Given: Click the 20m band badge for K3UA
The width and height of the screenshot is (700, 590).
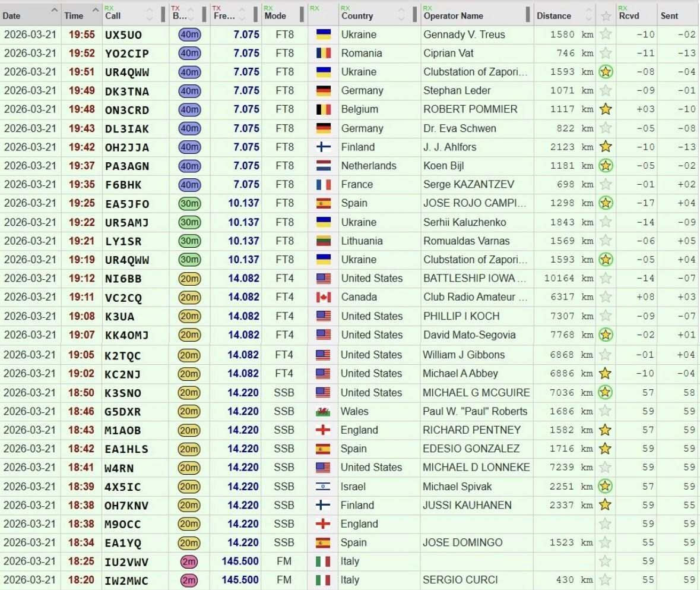Looking at the screenshot, I should coord(189,316).
